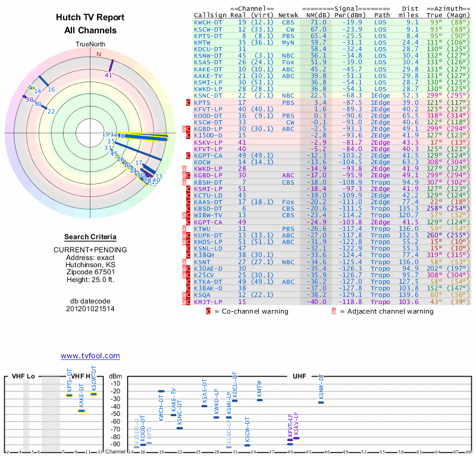Click red N north marker on radar
The image size is (476, 457).
click(98, 54)
